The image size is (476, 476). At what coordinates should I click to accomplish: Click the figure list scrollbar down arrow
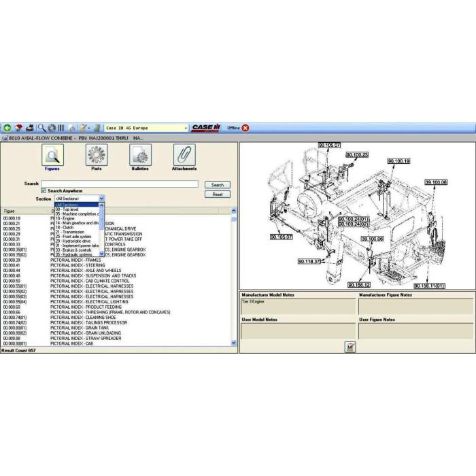click(233, 343)
